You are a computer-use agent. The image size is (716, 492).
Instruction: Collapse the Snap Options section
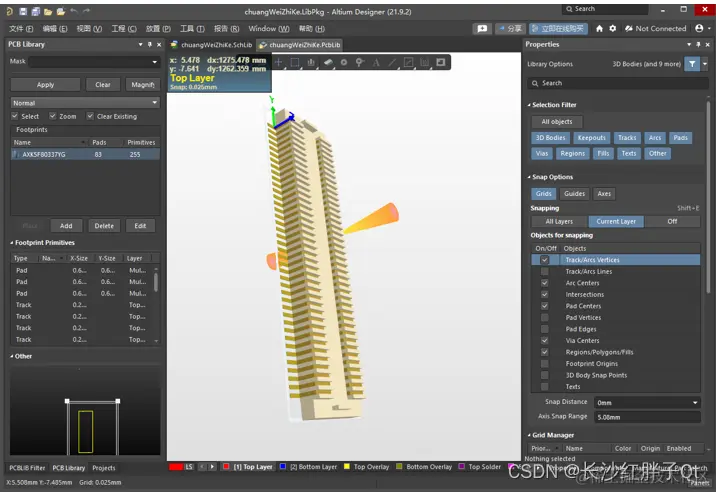coord(529,177)
